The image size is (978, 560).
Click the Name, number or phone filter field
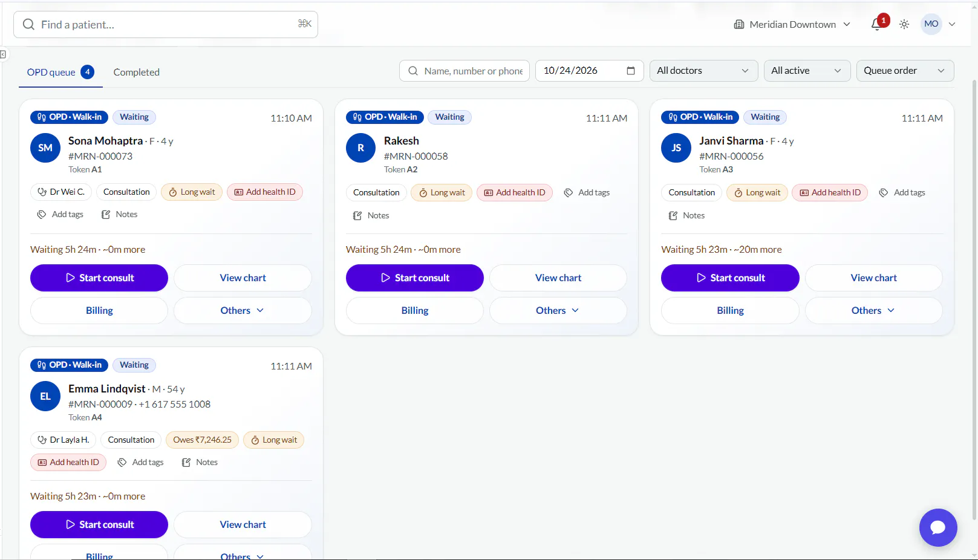tap(465, 71)
